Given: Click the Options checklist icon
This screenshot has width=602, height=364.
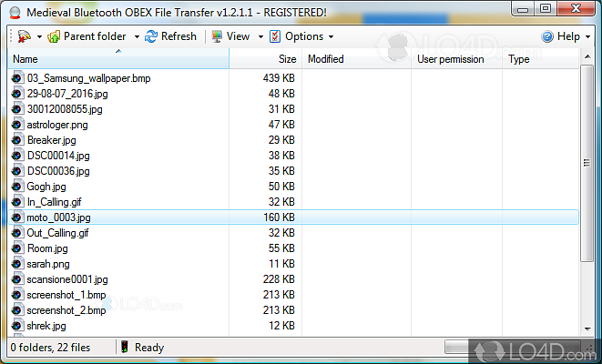Looking at the screenshot, I should [x=275, y=36].
